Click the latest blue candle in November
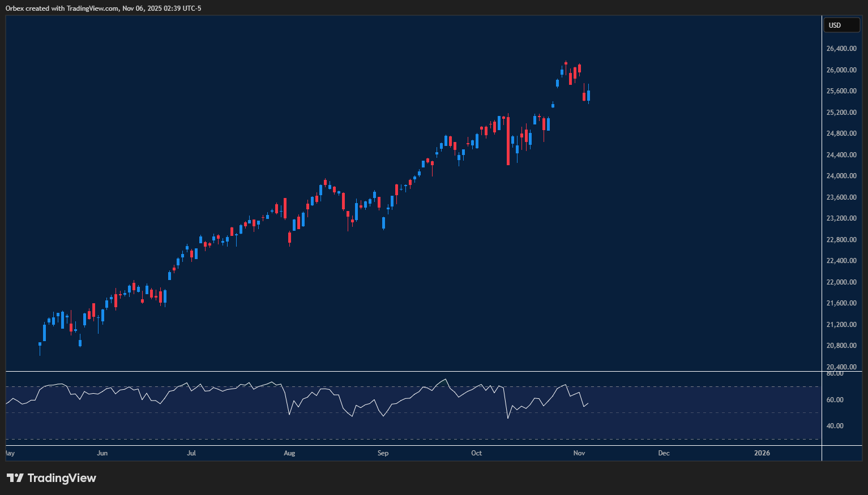This screenshot has width=868, height=495. pyautogui.click(x=588, y=96)
